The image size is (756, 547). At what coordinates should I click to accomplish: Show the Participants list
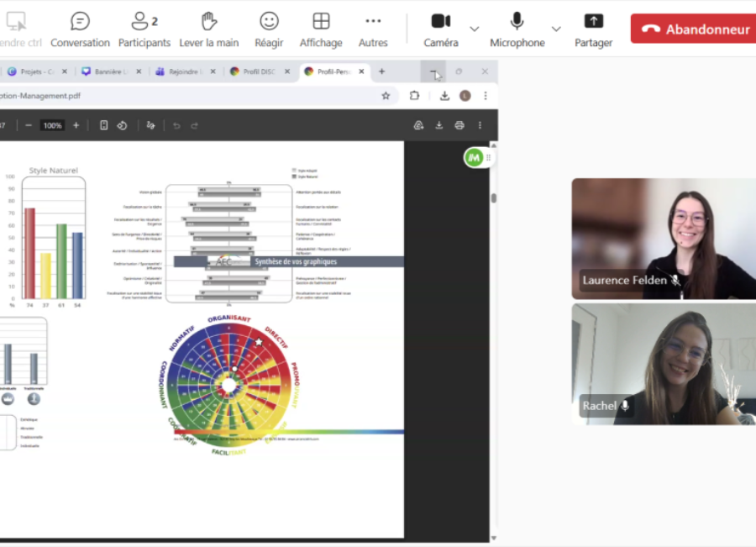coord(144,29)
